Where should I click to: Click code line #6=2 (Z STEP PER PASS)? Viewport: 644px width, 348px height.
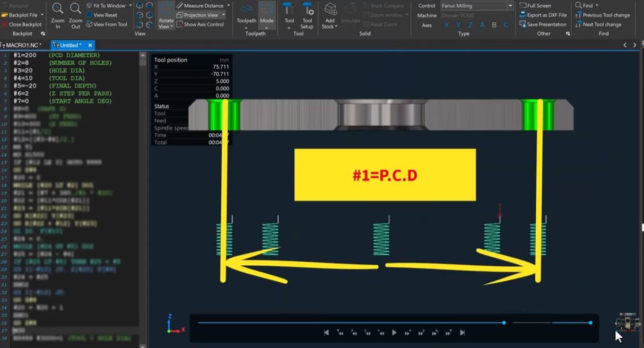pyautogui.click(x=63, y=93)
